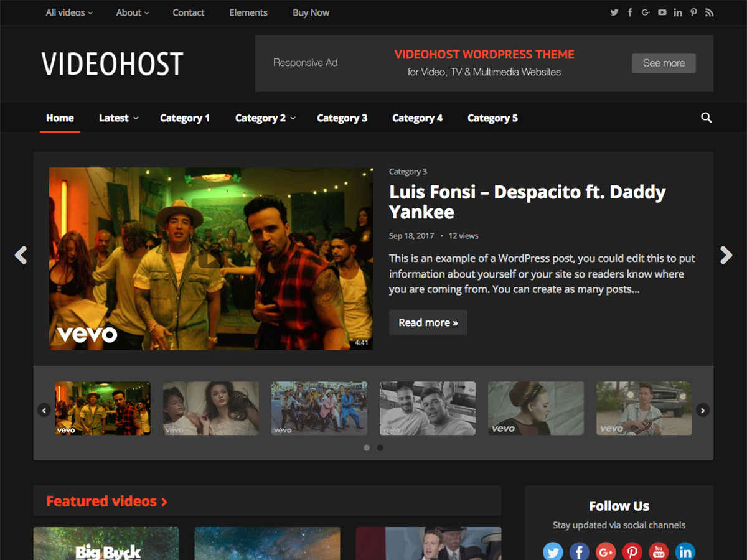
Task: Open the YouTube circle under Follow Us
Action: 659,551
